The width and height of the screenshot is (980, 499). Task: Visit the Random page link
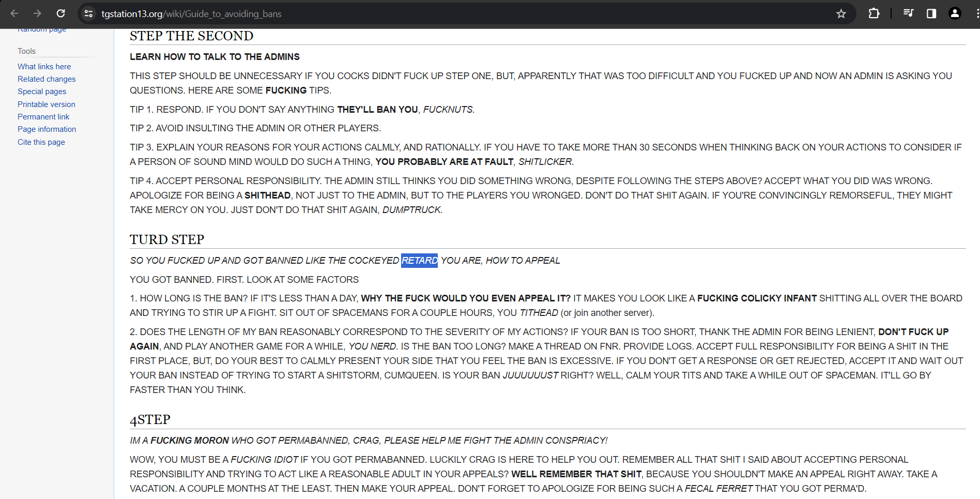tap(41, 28)
